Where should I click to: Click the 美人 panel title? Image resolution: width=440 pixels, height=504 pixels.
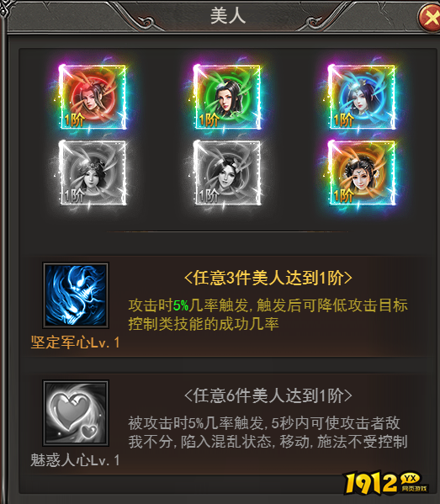pyautogui.click(x=228, y=16)
